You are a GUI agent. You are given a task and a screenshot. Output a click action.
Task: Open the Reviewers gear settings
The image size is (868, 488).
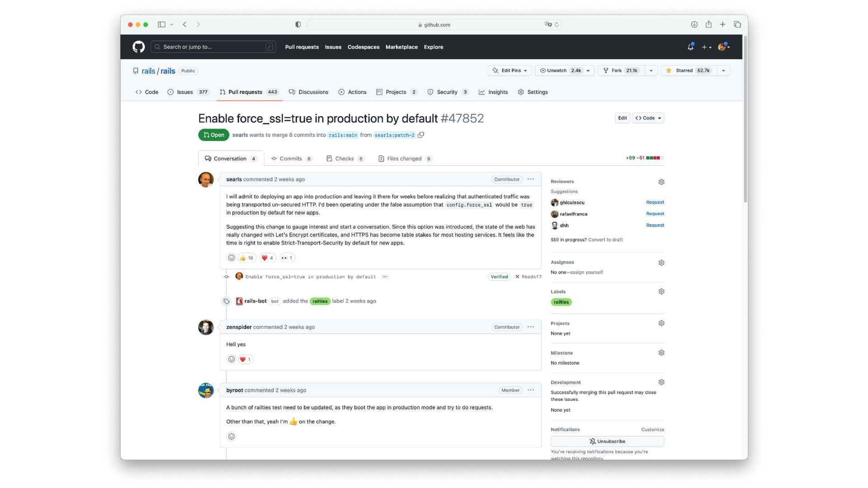pyautogui.click(x=661, y=182)
